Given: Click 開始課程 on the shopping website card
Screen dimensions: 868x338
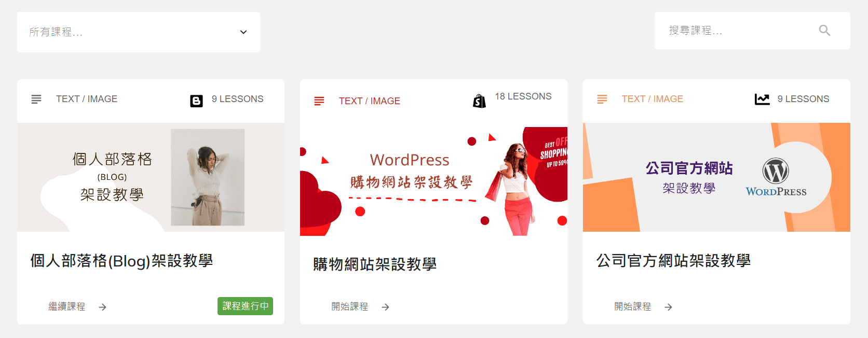Looking at the screenshot, I should (x=350, y=307).
